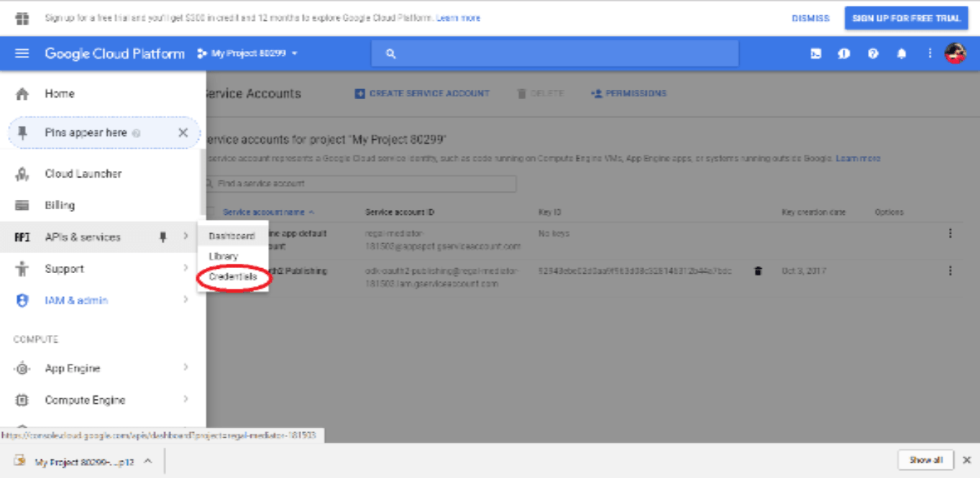Open the download item's chevron menu

(x=147, y=461)
